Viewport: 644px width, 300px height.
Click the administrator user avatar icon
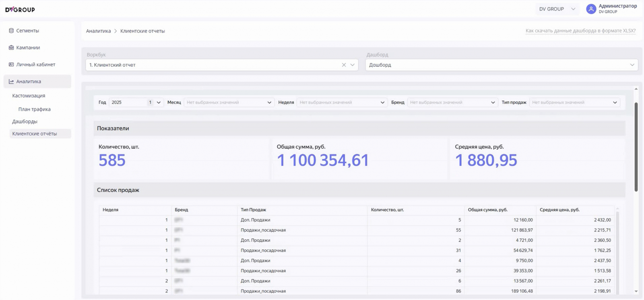coord(591,9)
